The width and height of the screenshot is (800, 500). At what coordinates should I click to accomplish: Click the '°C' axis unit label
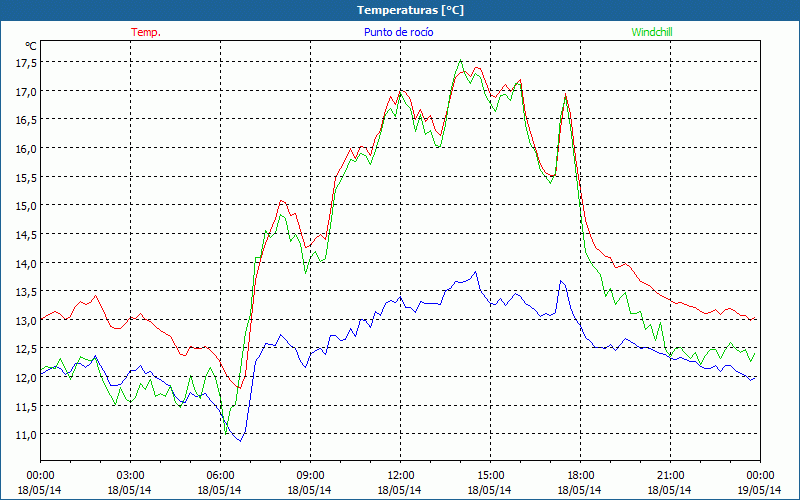pyautogui.click(x=31, y=46)
